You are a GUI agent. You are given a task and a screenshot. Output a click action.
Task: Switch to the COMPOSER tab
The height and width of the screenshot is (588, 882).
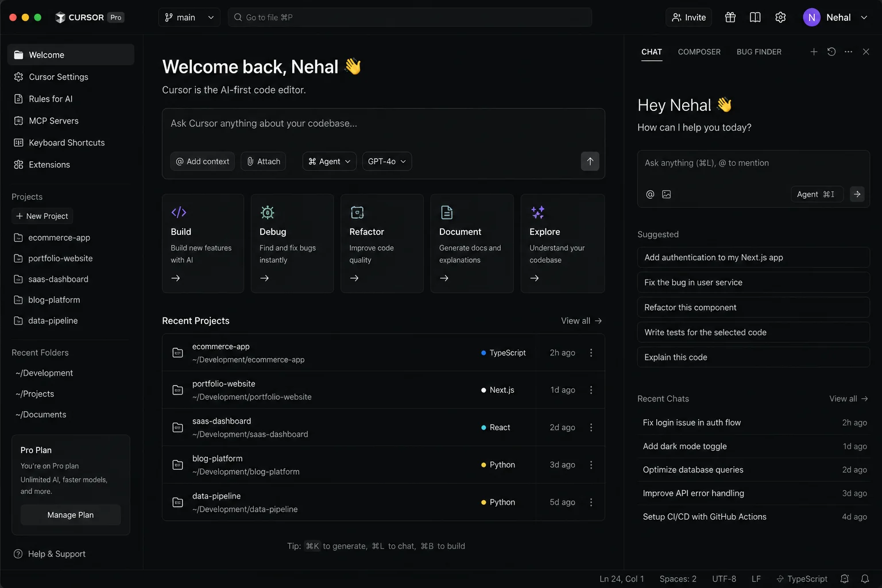tap(699, 52)
